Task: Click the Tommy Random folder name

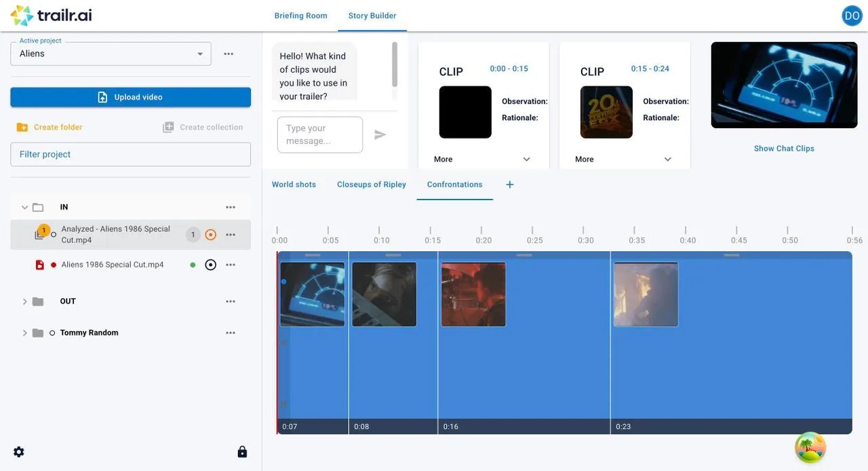Action: pyautogui.click(x=89, y=333)
